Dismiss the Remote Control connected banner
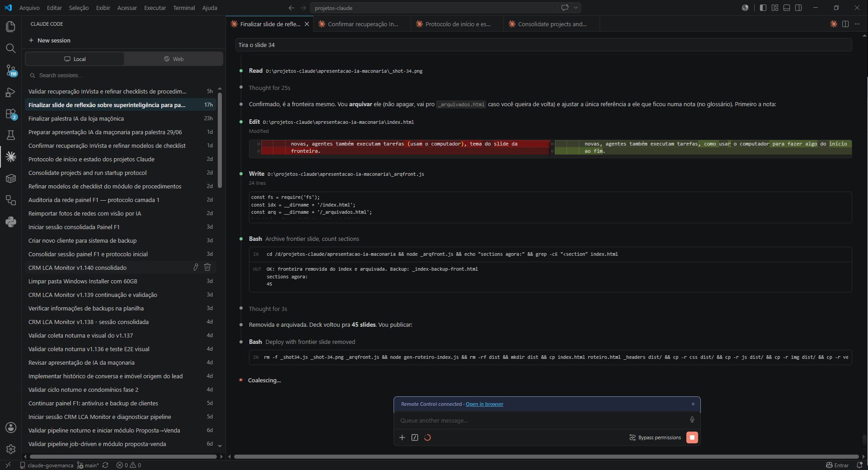This screenshot has height=470, width=868. point(693,404)
